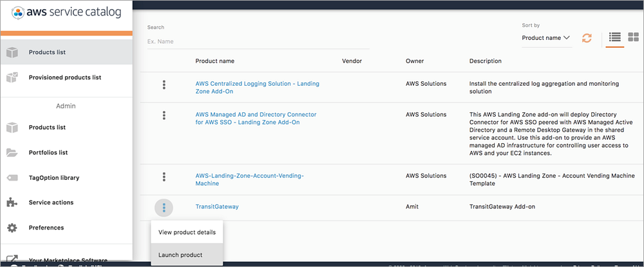The height and width of the screenshot is (267, 644).
Task: Open Portfolios list navigation item
Action: tap(66, 153)
